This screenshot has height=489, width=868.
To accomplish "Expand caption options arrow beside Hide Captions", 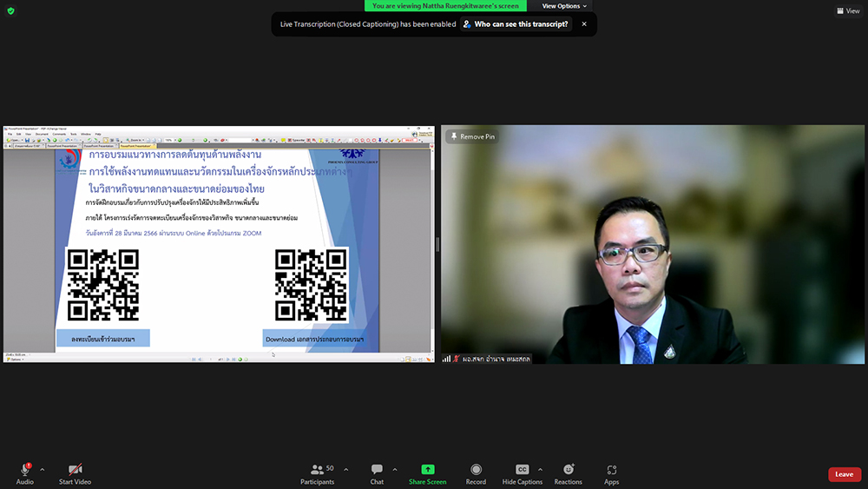I will tap(540, 470).
